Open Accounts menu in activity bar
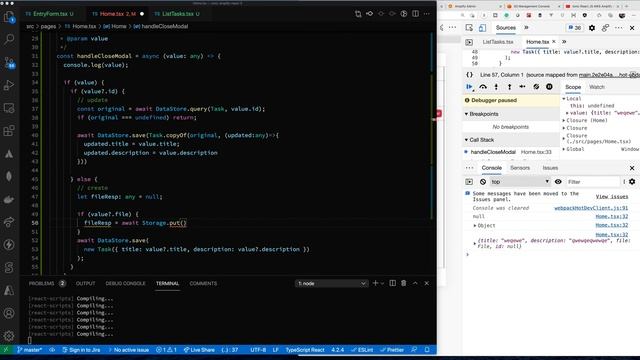 pos(9,313)
